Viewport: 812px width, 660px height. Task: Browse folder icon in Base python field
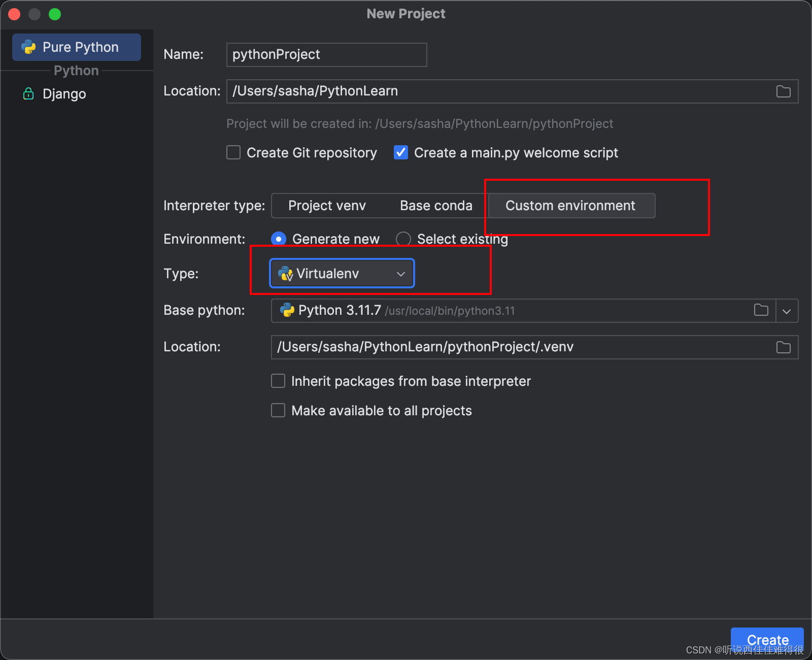pyautogui.click(x=761, y=310)
